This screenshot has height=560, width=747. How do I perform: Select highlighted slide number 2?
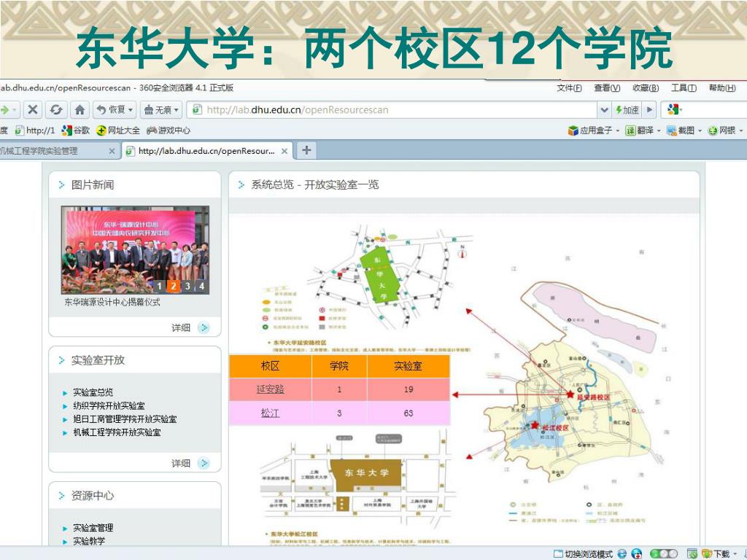(x=174, y=286)
